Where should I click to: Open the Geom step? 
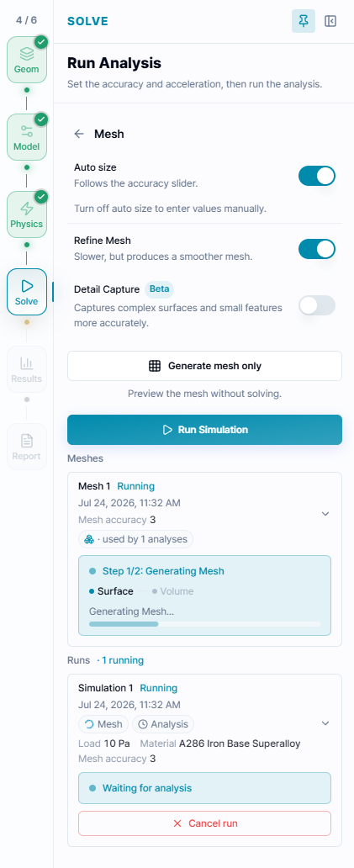click(27, 60)
